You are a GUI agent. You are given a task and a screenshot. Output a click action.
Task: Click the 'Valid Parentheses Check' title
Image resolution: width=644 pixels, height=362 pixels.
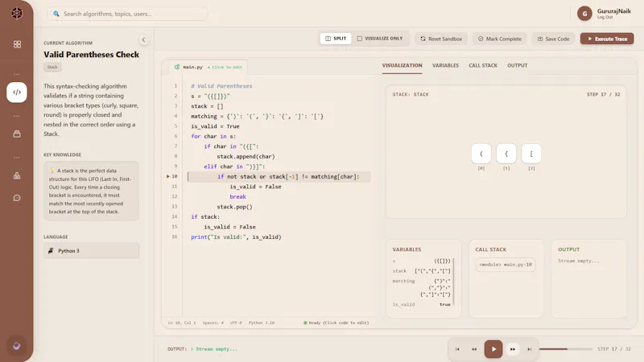[91, 55]
